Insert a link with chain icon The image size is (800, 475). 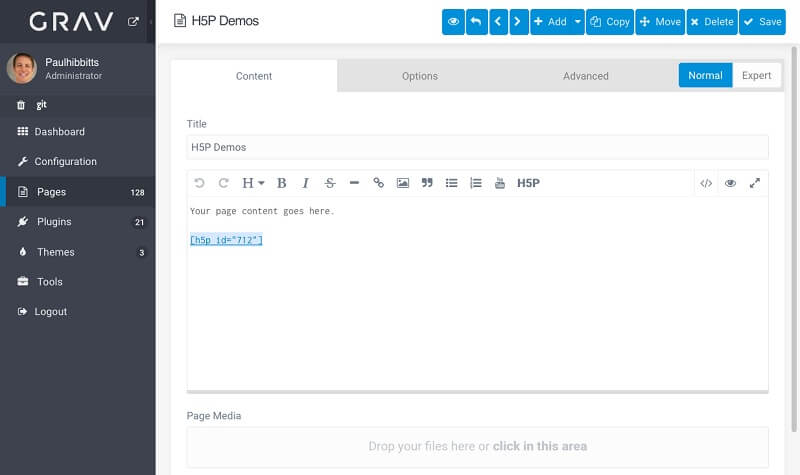tap(378, 183)
